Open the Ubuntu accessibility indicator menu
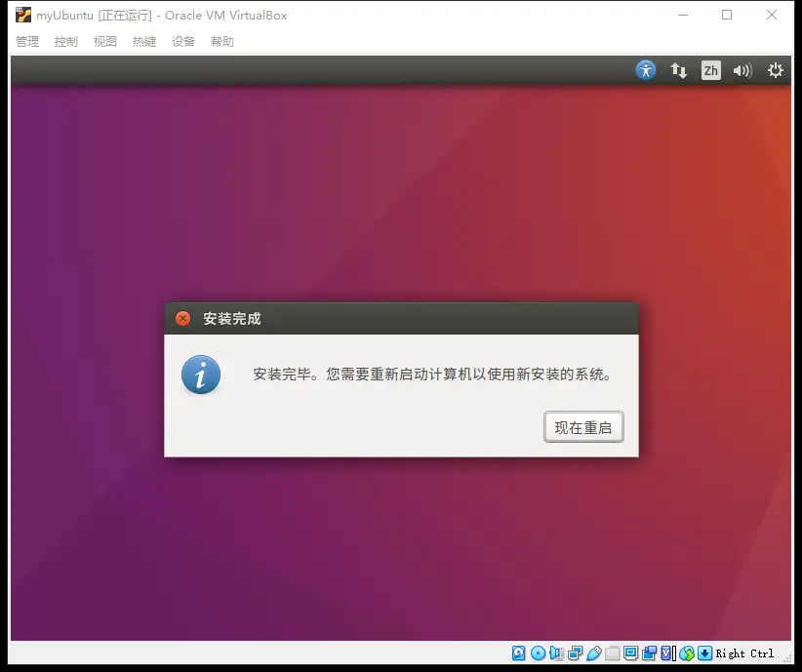This screenshot has height=672, width=802. [x=646, y=70]
